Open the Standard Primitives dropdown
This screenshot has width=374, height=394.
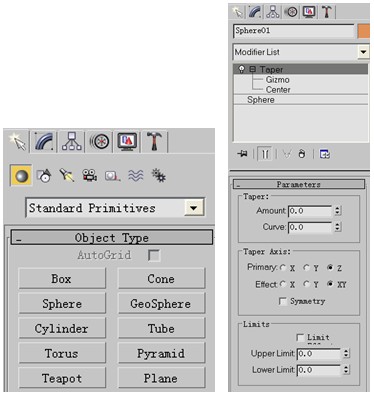click(x=194, y=208)
